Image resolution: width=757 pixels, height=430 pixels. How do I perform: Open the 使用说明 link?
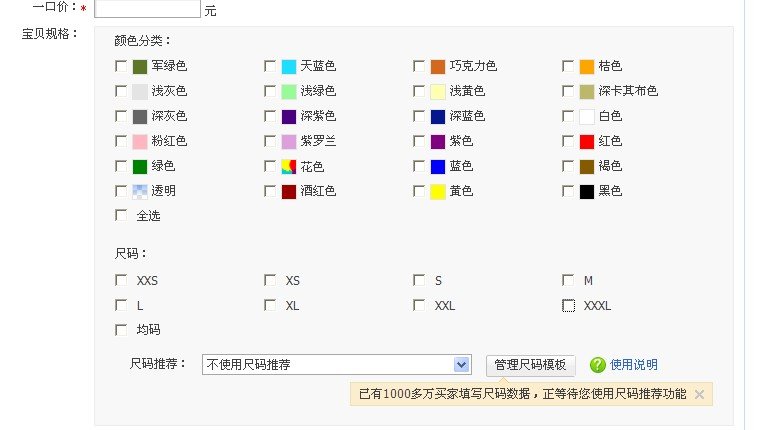click(x=634, y=365)
